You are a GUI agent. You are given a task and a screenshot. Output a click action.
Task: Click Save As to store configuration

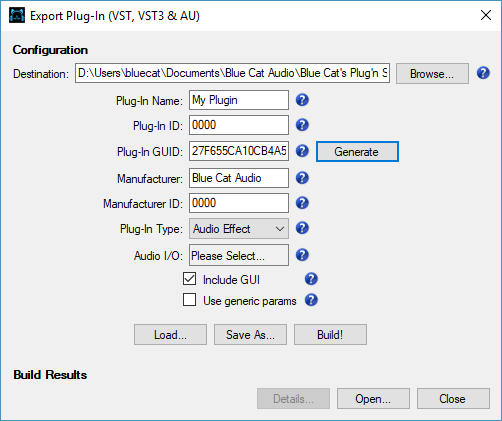(x=250, y=335)
